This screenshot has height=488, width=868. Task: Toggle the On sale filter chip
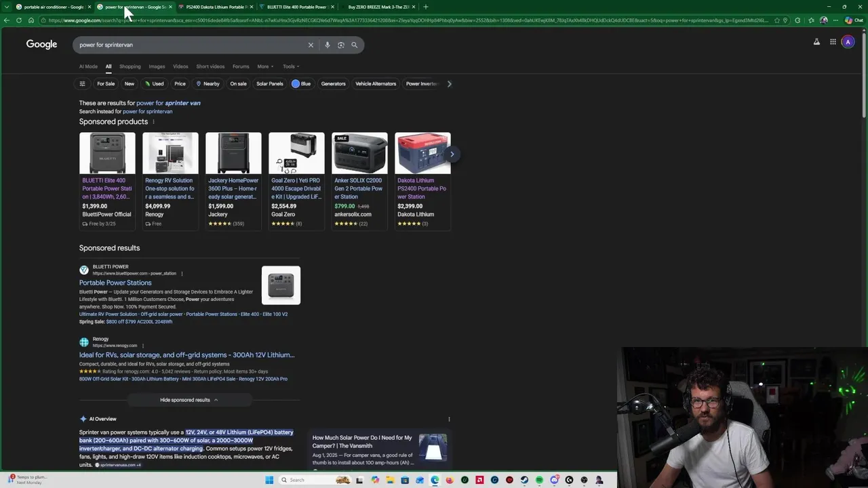[238, 84]
